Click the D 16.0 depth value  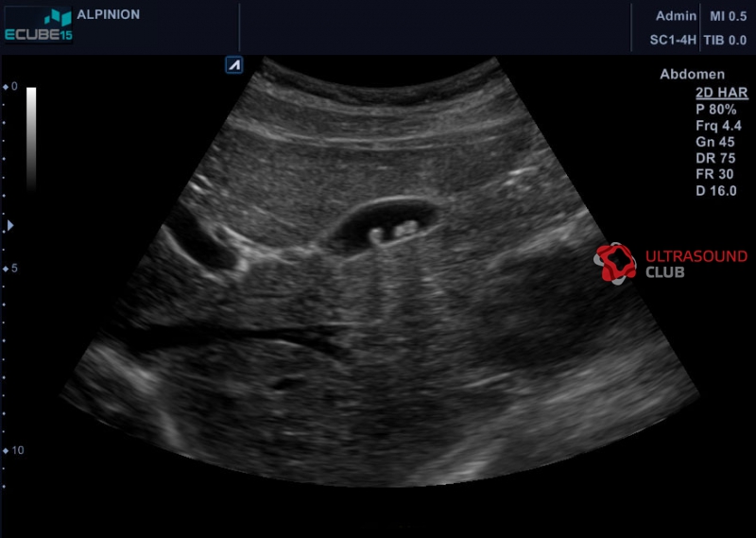pos(716,191)
